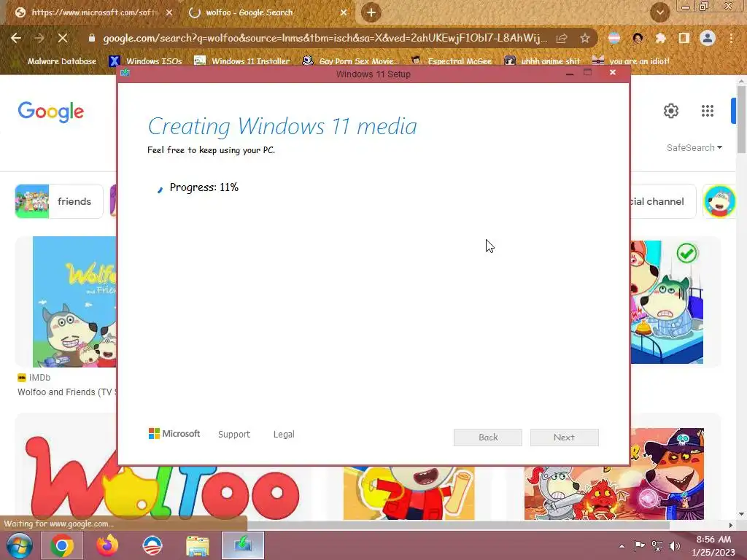The image size is (747, 560).
Task: Click the Wolfoo avatar circle chip
Action: pos(719,201)
